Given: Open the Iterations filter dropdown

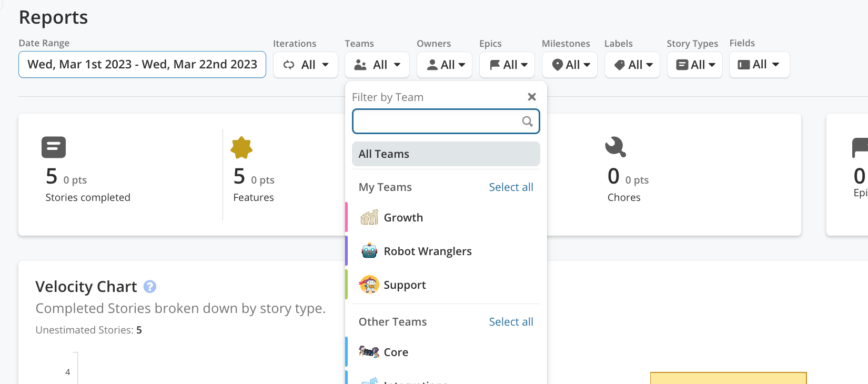Looking at the screenshot, I should pos(306,65).
